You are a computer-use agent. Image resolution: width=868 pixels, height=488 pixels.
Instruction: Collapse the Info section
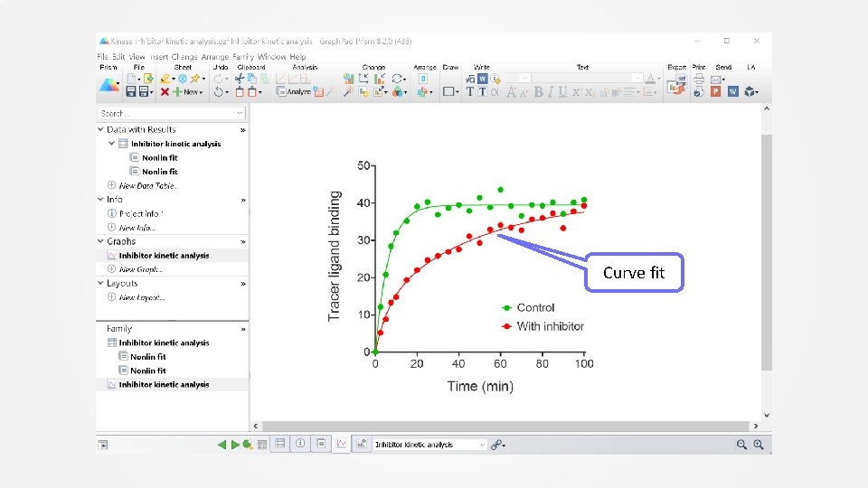100,199
